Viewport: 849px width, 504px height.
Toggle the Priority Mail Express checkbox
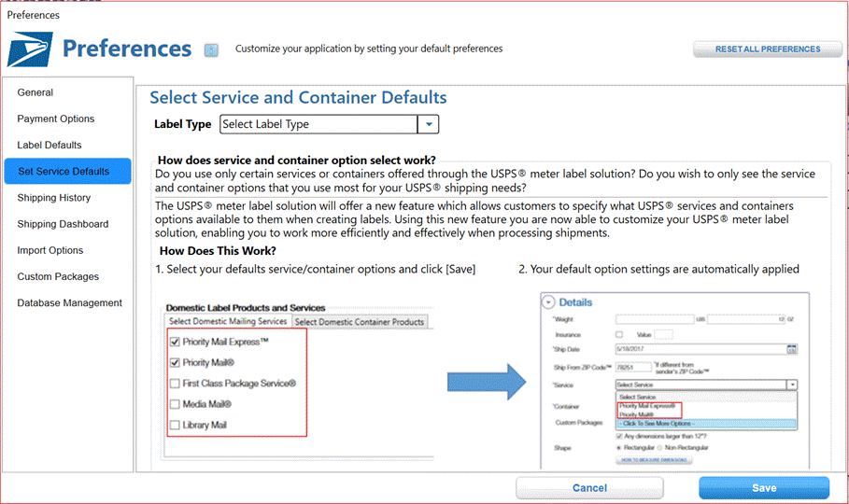point(175,343)
